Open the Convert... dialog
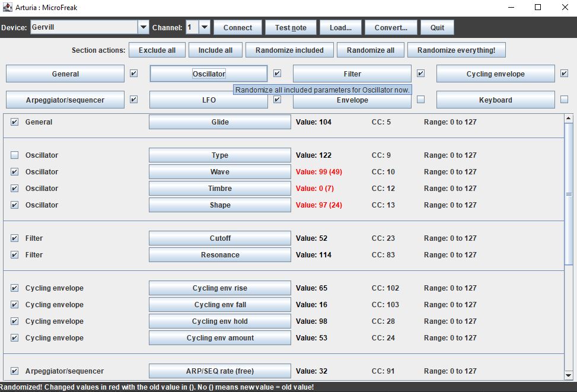This screenshot has width=577, height=392. pyautogui.click(x=391, y=27)
